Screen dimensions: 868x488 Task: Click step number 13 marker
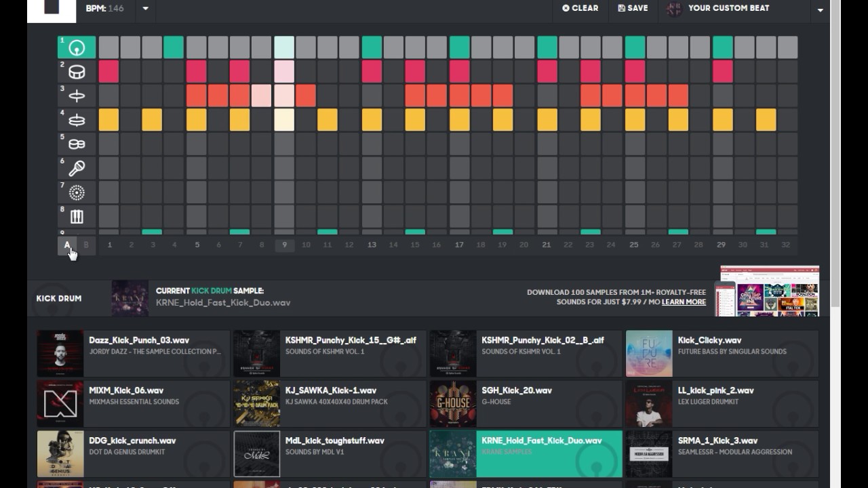tap(372, 245)
